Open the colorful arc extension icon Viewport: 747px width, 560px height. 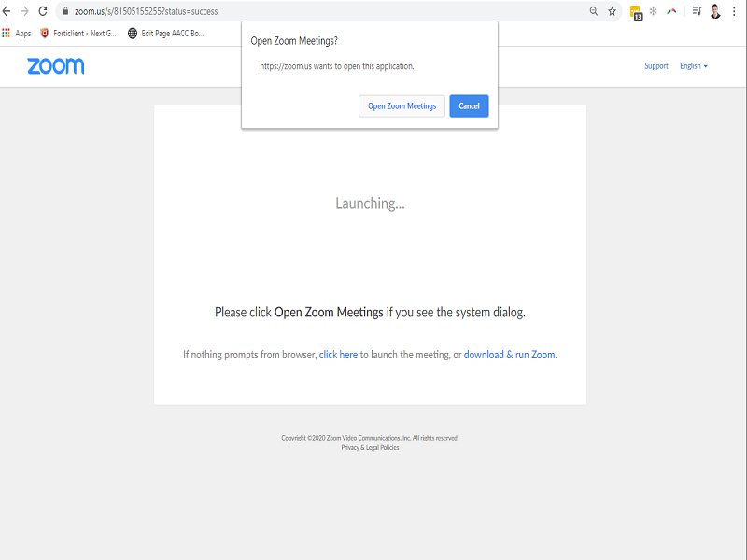tap(671, 11)
